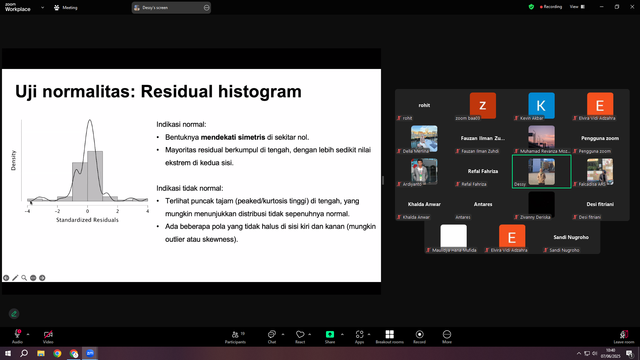The height and width of the screenshot is (360, 640).
Task: Select the Meeting tab in title bar
Action: point(66,7)
